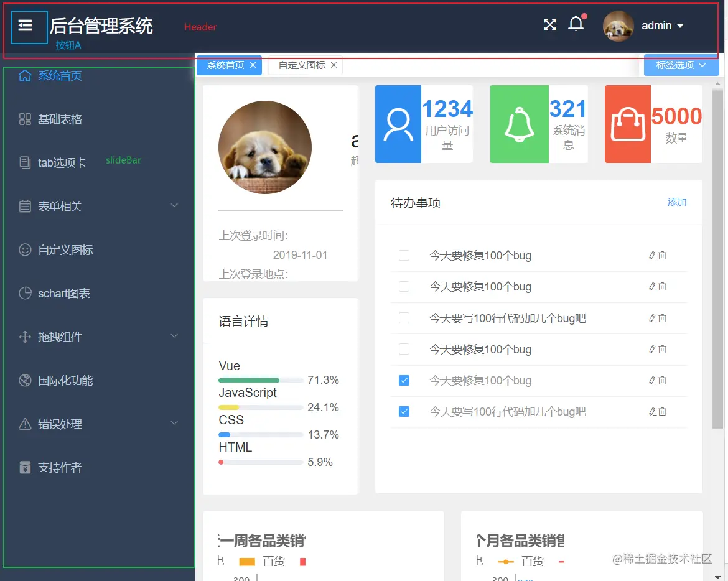Screen dimensions: 728x581
Task: Click the bell icon on the green card
Action: point(519,124)
